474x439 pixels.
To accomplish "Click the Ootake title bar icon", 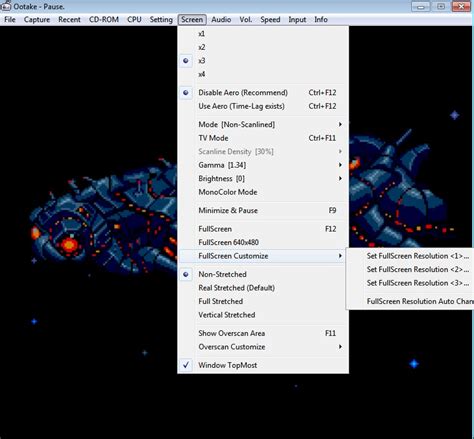I will pyautogui.click(x=6, y=6).
